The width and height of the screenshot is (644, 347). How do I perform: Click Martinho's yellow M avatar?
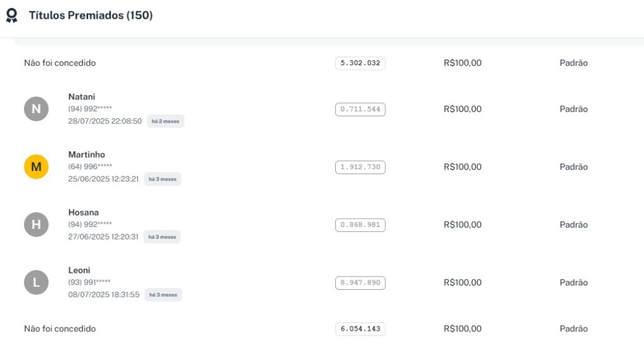[36, 167]
